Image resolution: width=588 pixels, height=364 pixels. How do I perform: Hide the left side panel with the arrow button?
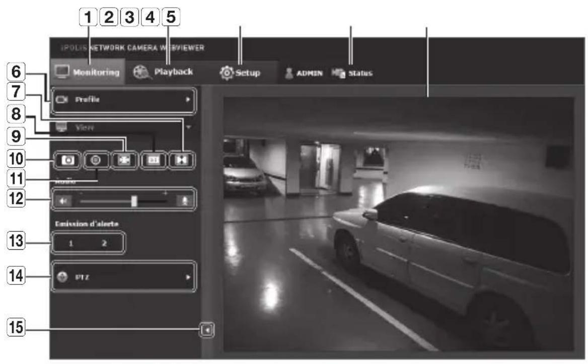click(x=206, y=330)
